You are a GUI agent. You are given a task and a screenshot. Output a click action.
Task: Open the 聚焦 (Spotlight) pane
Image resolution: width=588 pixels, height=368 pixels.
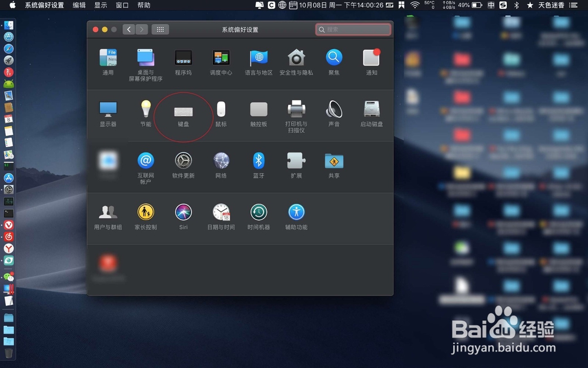(x=334, y=62)
